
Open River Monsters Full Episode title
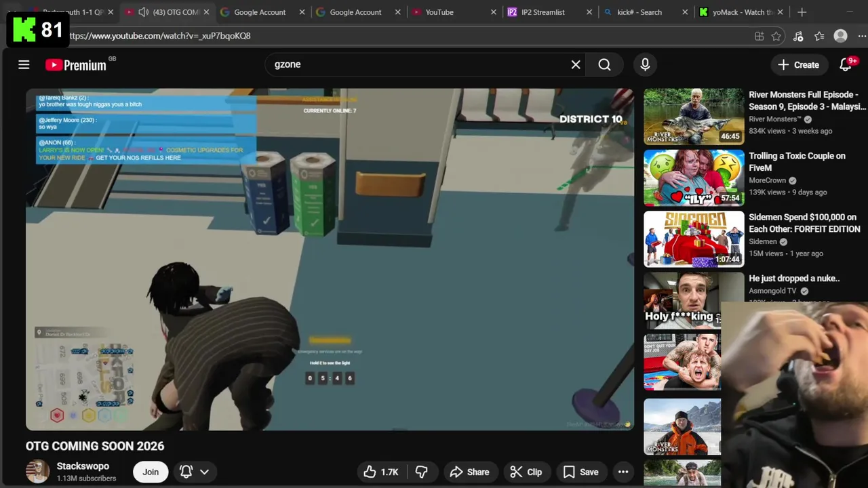[x=807, y=100]
